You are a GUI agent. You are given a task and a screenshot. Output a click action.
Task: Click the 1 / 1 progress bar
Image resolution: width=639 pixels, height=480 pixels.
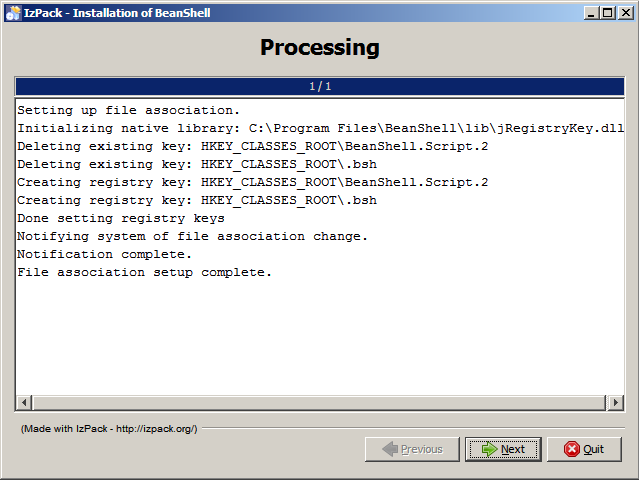319,86
